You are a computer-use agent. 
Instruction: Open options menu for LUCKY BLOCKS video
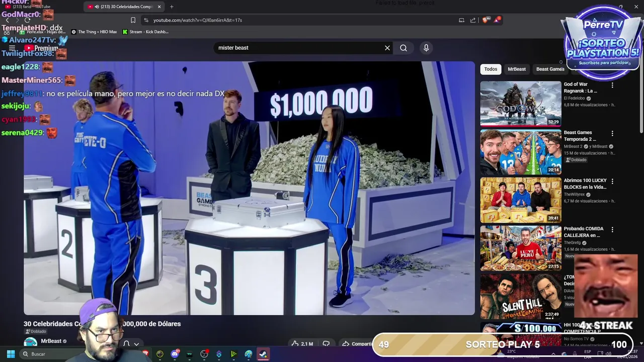tap(612, 182)
